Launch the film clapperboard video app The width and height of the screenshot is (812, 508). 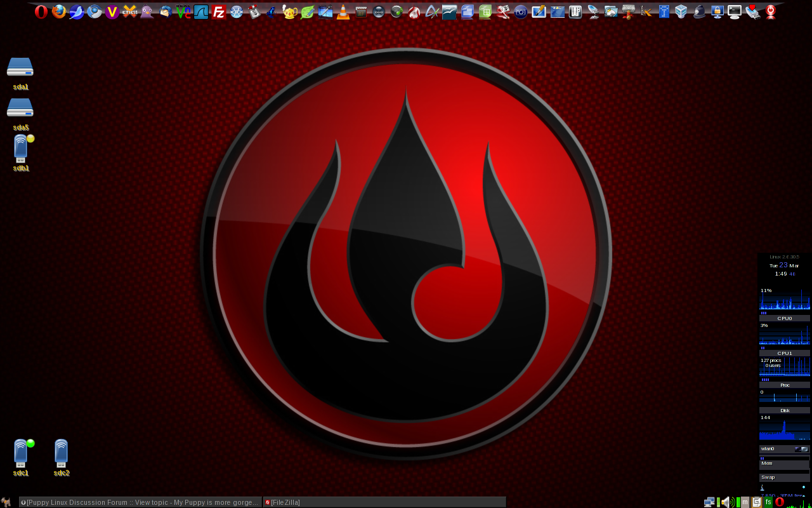coord(361,11)
